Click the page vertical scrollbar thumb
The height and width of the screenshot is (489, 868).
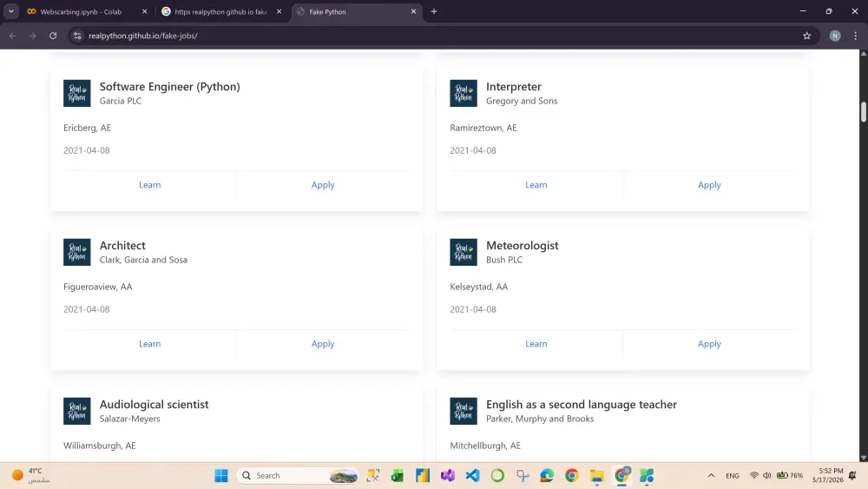click(863, 112)
